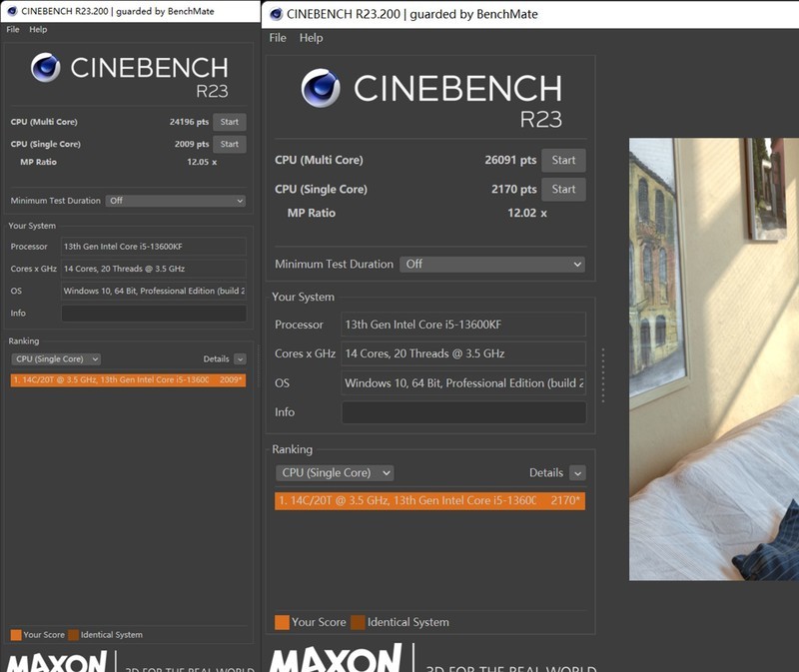Viewport: 799px width, 672px height.
Task: Click title bar app icon of right window
Action: tap(276, 14)
